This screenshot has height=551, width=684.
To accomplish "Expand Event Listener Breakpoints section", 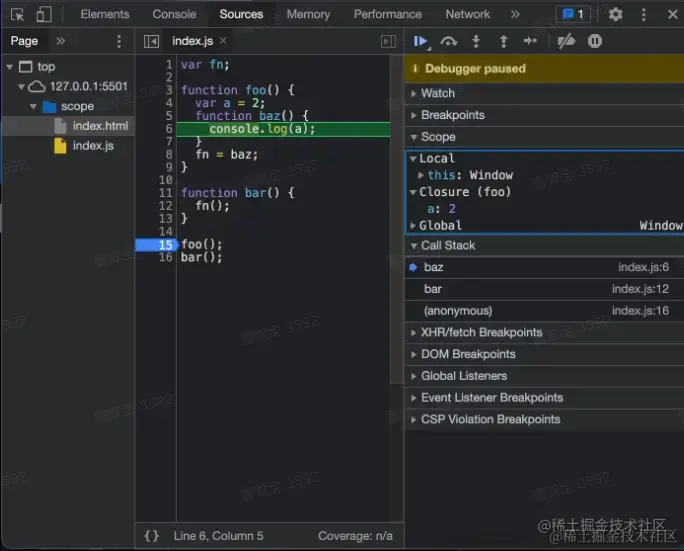I will tap(544, 398).
